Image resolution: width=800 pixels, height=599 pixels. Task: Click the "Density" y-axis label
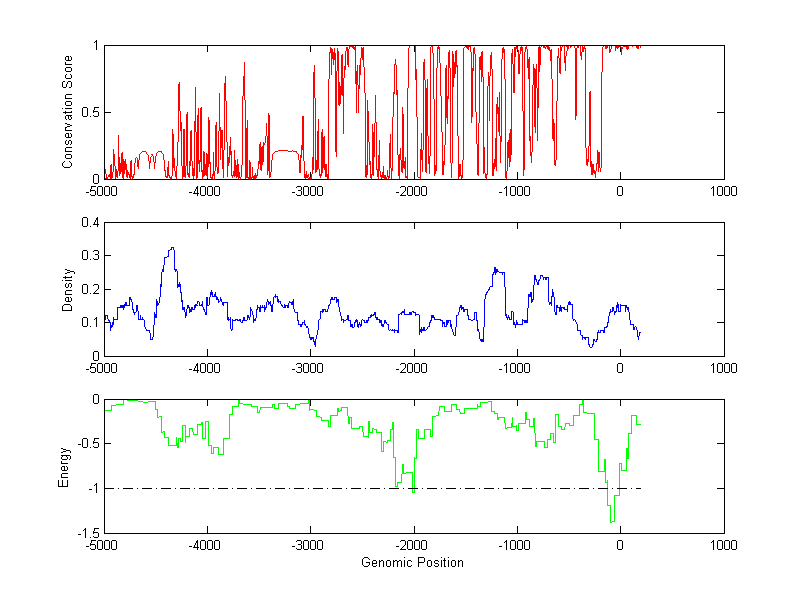pos(67,289)
